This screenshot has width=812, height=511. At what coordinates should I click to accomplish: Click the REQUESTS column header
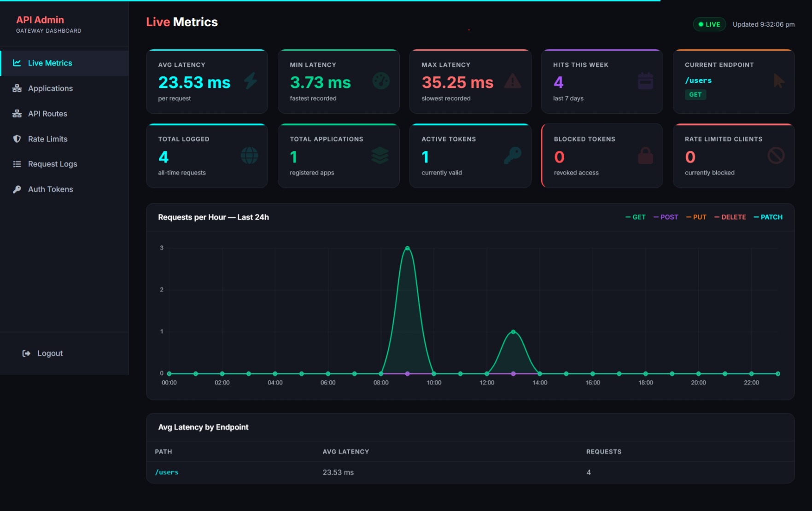[604, 452]
